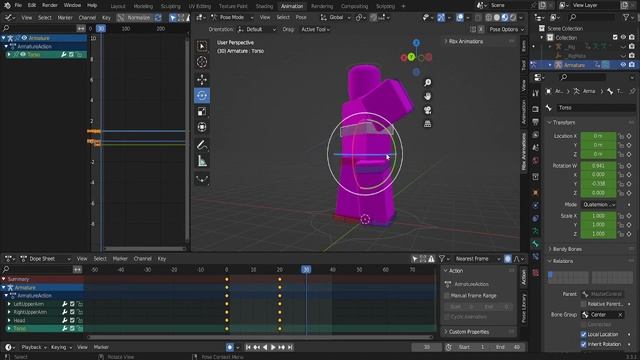Image resolution: width=640 pixels, height=360 pixels.
Task: Click the dope sheet horizontal scrollbar
Action: (x=260, y=338)
